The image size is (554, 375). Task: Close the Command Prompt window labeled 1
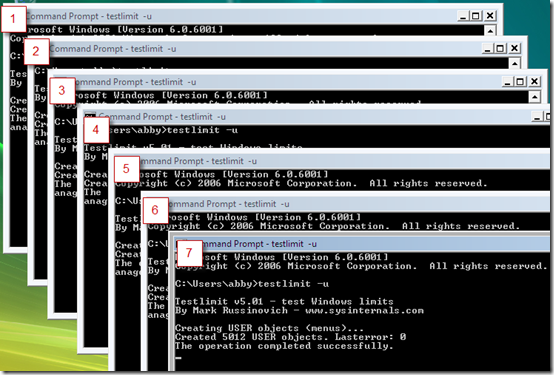coord(490,16)
